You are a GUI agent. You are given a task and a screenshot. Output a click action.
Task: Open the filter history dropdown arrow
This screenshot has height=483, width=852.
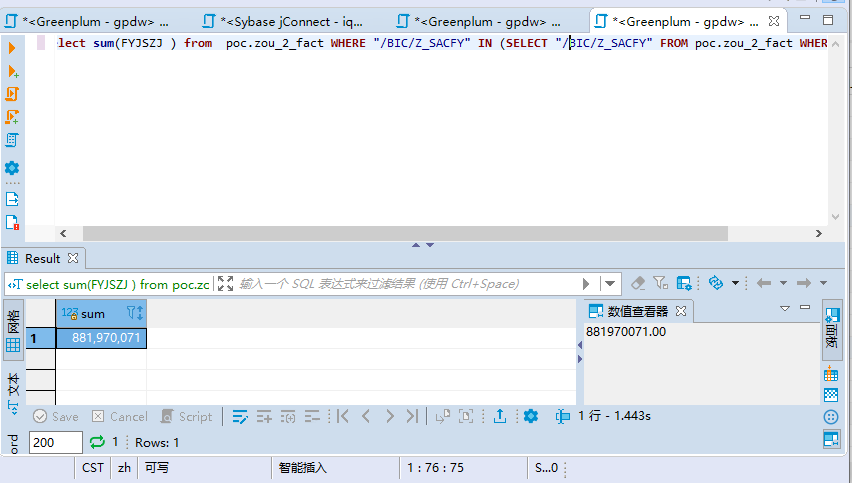tap(610, 284)
